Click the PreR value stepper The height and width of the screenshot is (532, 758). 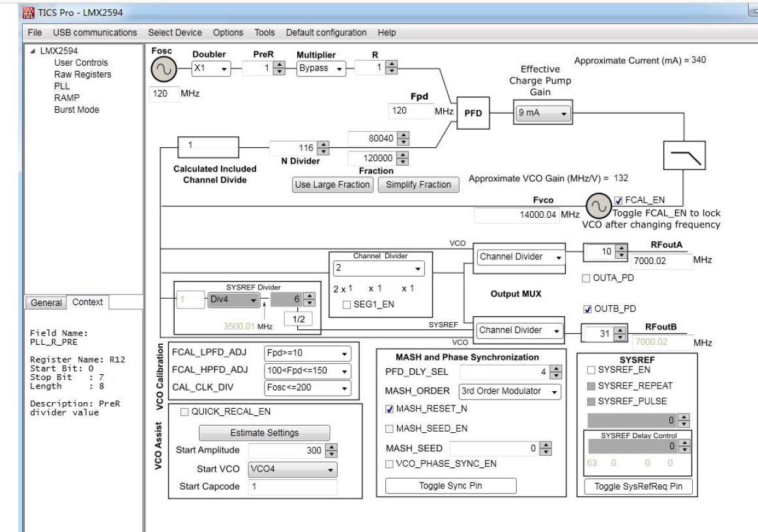279,68
